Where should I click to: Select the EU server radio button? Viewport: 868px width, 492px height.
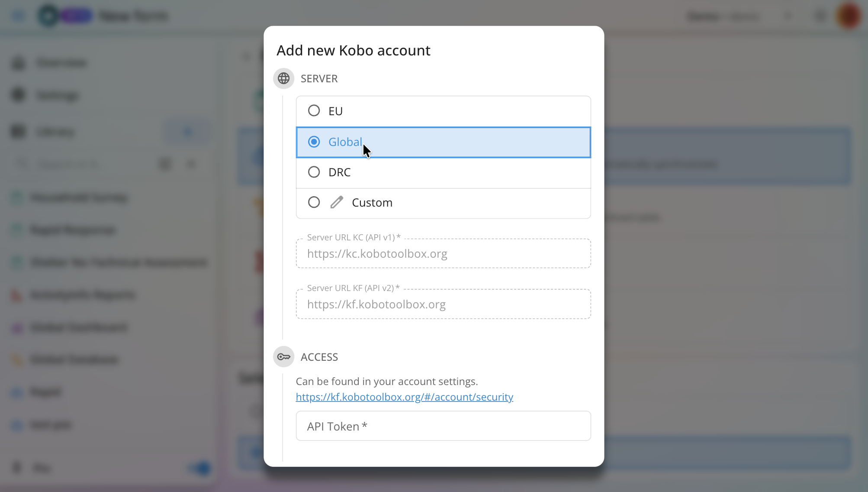[x=314, y=111]
